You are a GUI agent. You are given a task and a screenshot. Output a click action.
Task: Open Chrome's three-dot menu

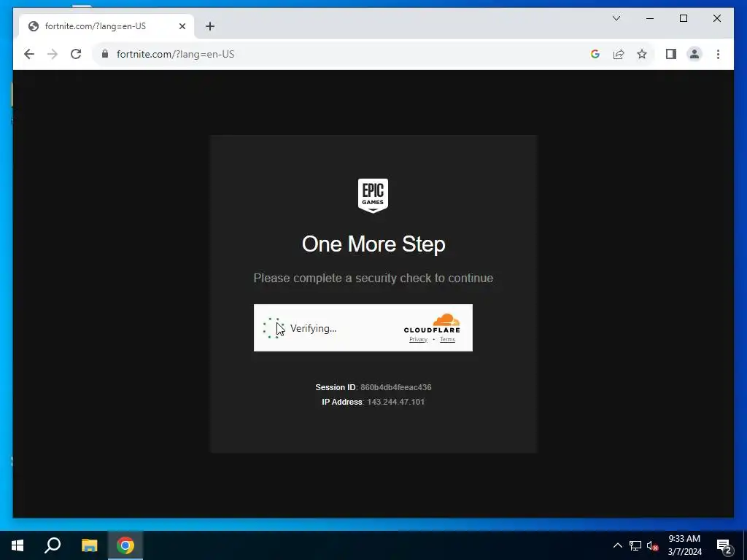pos(718,54)
